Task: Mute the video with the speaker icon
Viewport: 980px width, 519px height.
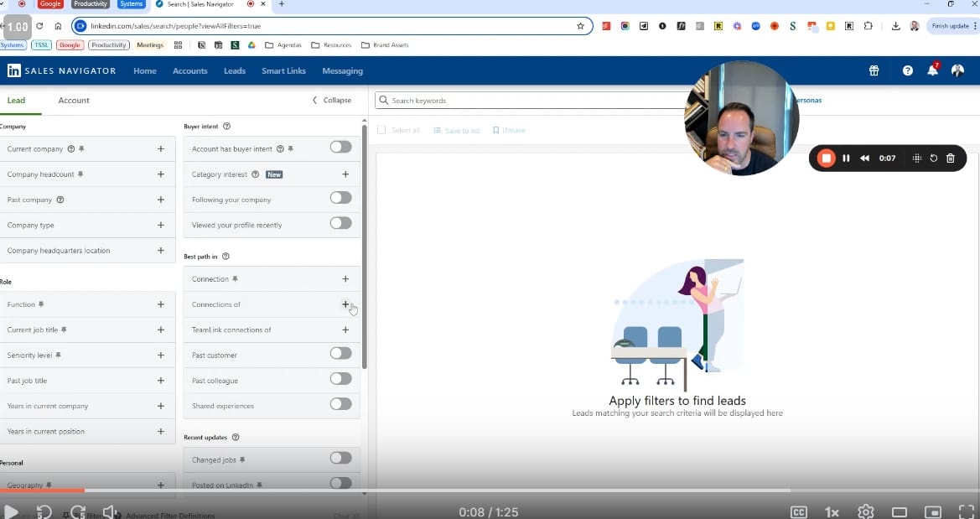Action: [x=111, y=512]
